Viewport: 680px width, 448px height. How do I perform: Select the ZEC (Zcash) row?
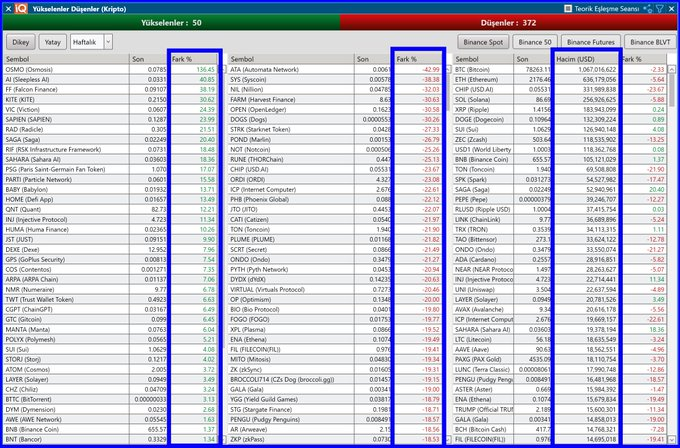point(560,139)
